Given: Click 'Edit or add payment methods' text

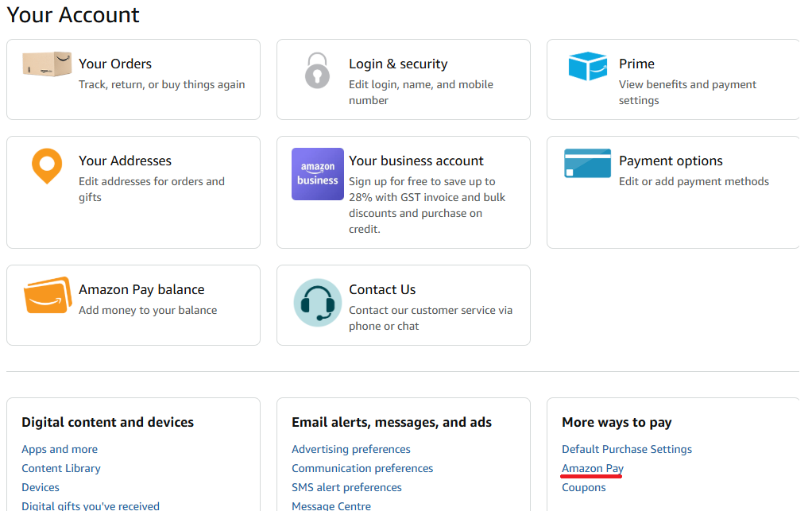Looking at the screenshot, I should coord(694,181).
